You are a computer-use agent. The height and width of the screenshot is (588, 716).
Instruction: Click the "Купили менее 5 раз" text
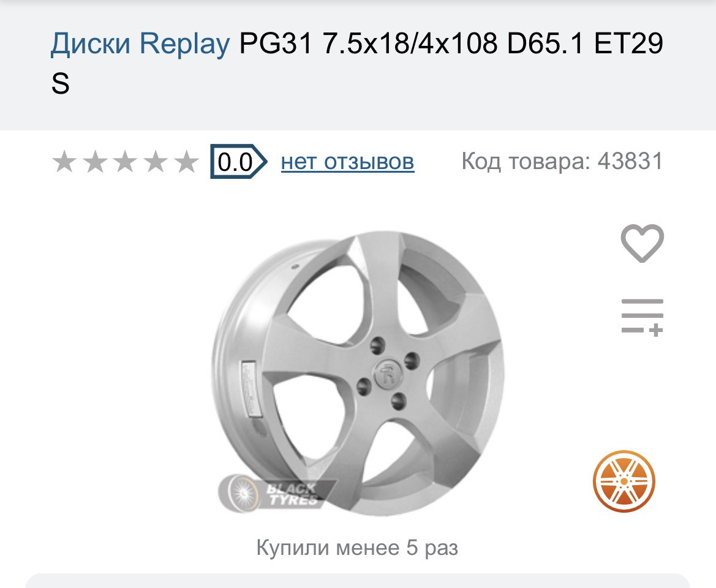click(x=357, y=547)
